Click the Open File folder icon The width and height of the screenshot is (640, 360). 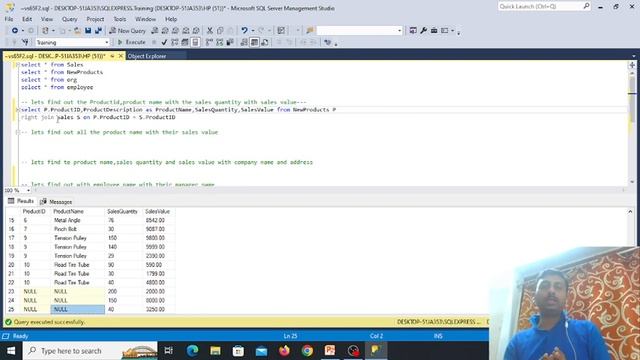click(x=77, y=31)
